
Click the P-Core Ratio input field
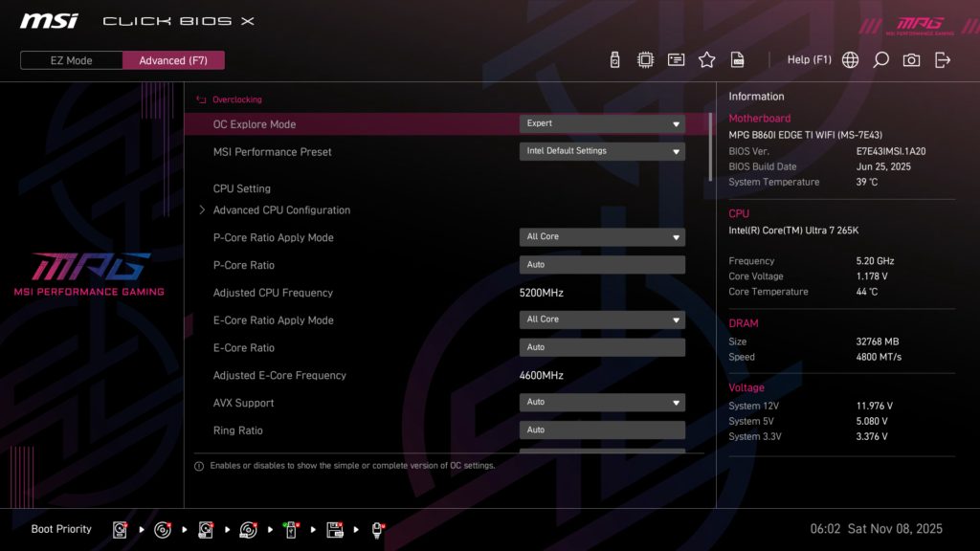coord(601,264)
